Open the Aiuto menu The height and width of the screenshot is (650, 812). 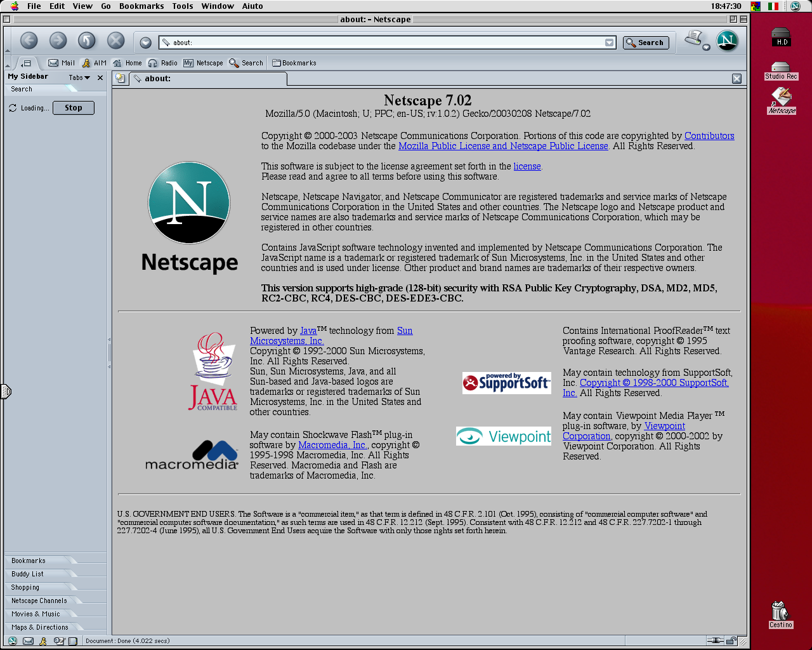point(252,6)
